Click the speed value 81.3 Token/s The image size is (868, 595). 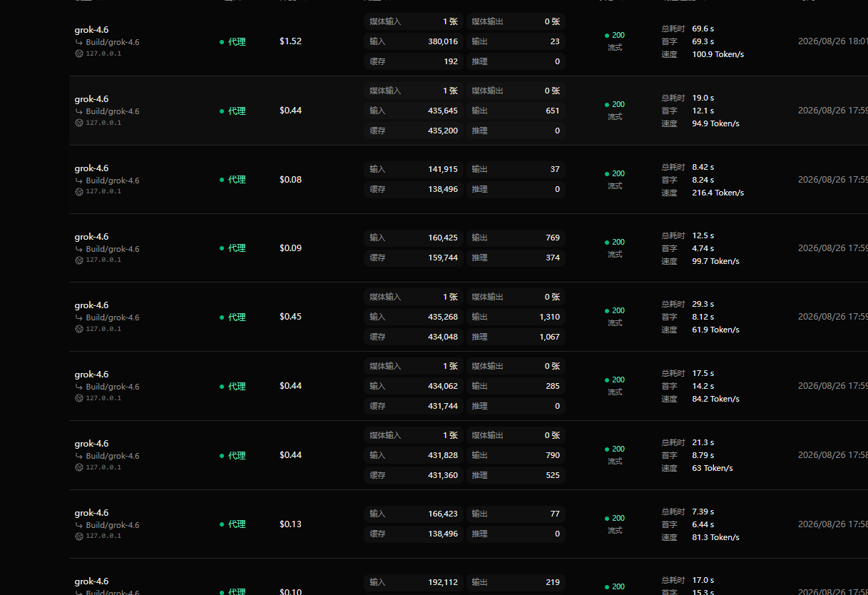pos(715,537)
